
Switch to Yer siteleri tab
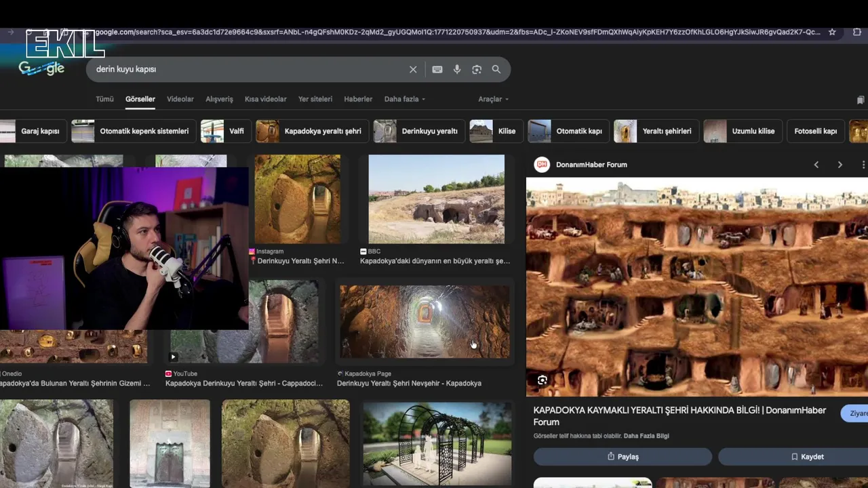coord(315,99)
